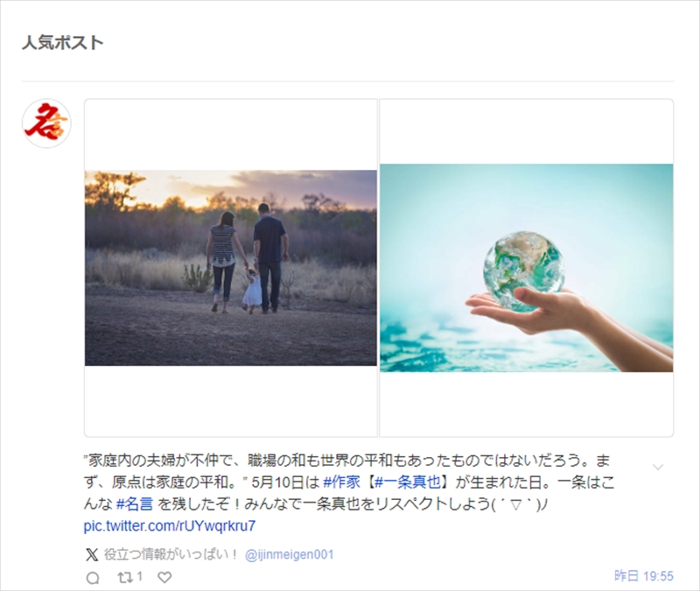The image size is (700, 591).
Task: Open the red 名言 profile avatar
Action: (46, 123)
